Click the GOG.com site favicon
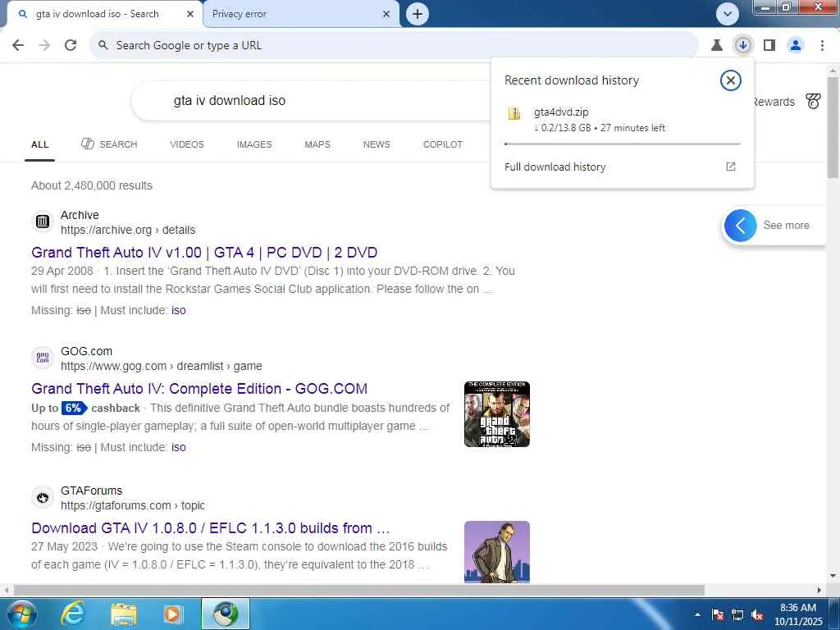 pyautogui.click(x=43, y=358)
